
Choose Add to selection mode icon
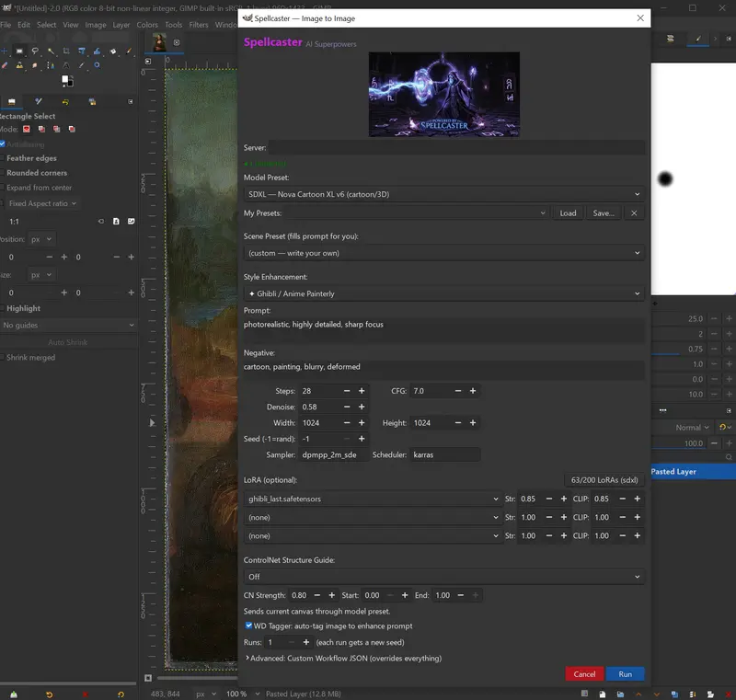[41, 129]
